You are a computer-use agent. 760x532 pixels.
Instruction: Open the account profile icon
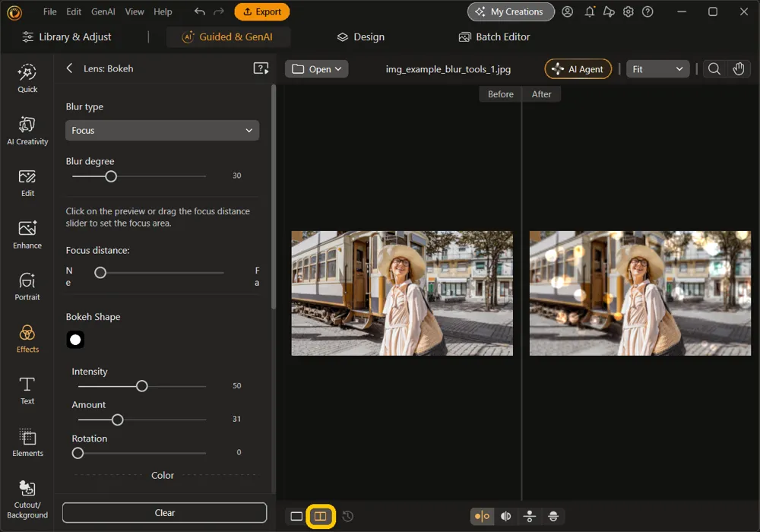567,11
